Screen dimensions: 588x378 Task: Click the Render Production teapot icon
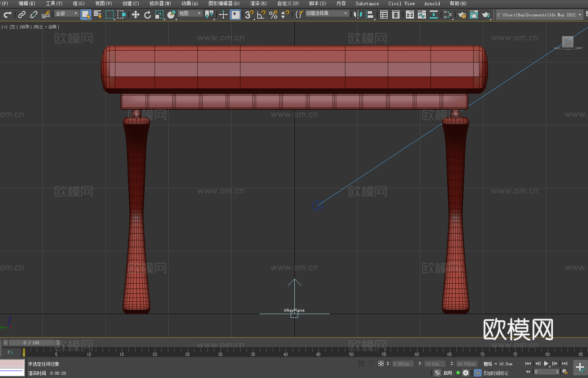pyautogui.click(x=486, y=14)
